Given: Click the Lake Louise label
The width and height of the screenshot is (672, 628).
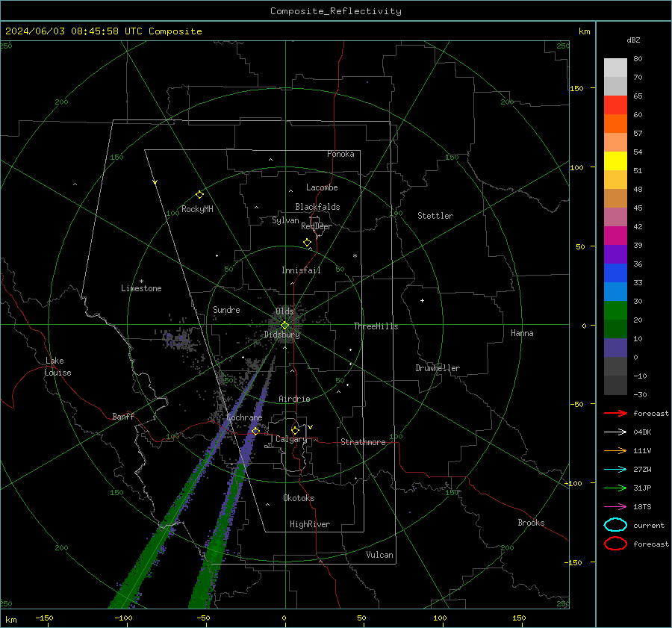Looking at the screenshot, I should [x=57, y=367].
